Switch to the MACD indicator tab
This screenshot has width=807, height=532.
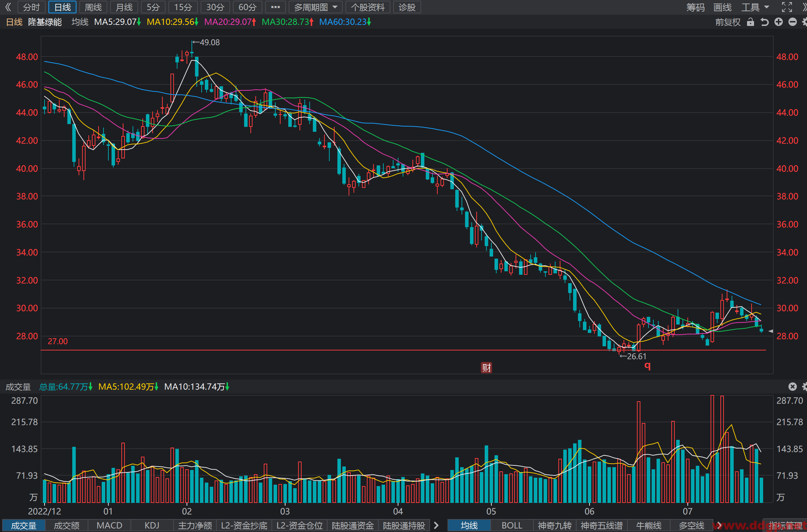109,525
